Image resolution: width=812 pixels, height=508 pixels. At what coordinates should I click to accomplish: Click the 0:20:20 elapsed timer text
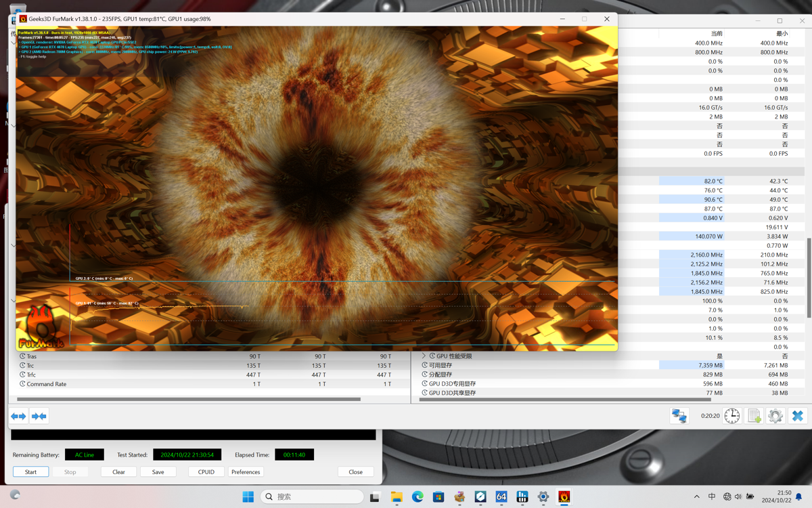pos(710,416)
